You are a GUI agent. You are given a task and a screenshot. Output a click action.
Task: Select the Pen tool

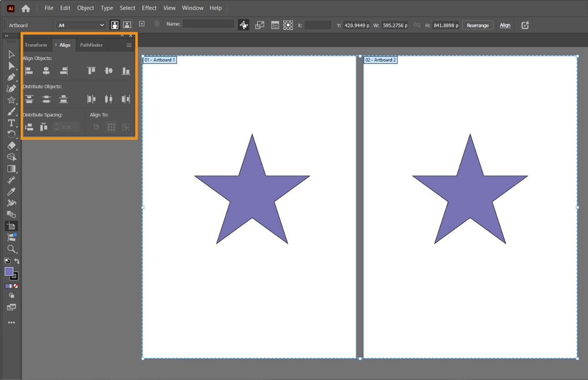11,77
